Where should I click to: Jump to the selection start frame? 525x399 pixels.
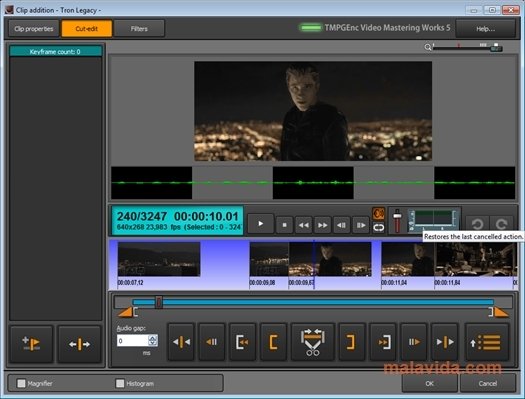242,342
